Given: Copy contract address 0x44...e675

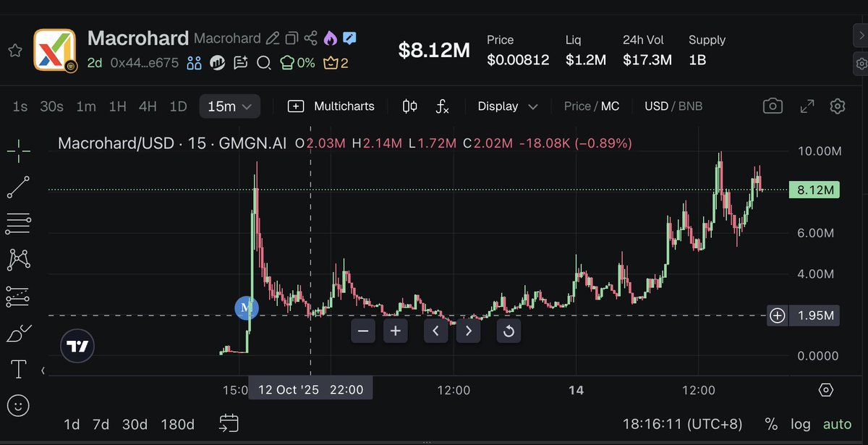Looking at the screenshot, I should tap(145, 63).
